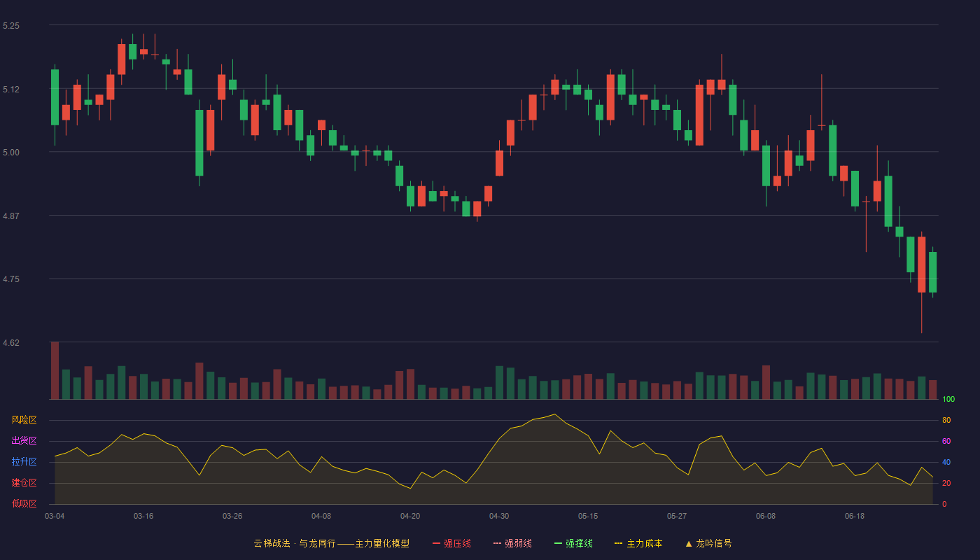Click the 5.12 price axis label

pyautogui.click(x=11, y=90)
